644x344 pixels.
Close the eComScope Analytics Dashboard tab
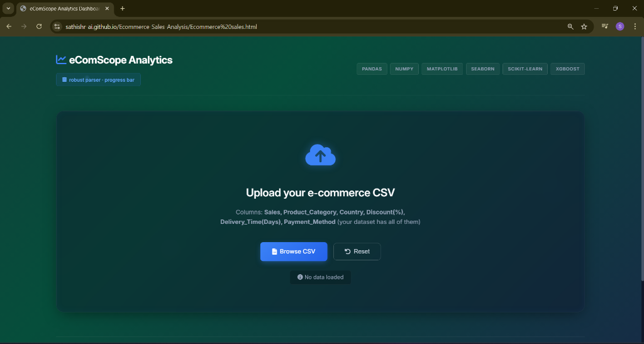click(108, 8)
